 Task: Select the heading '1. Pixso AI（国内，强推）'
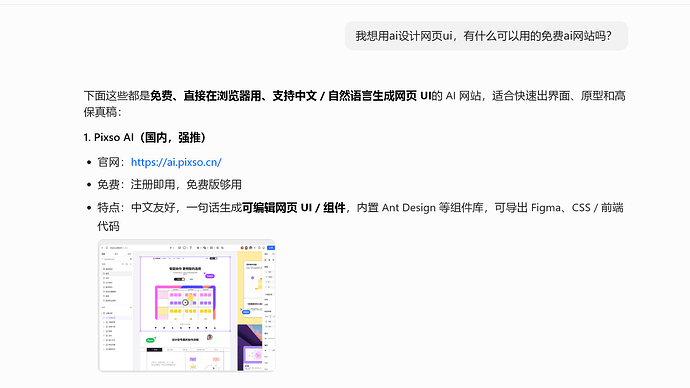click(x=144, y=137)
